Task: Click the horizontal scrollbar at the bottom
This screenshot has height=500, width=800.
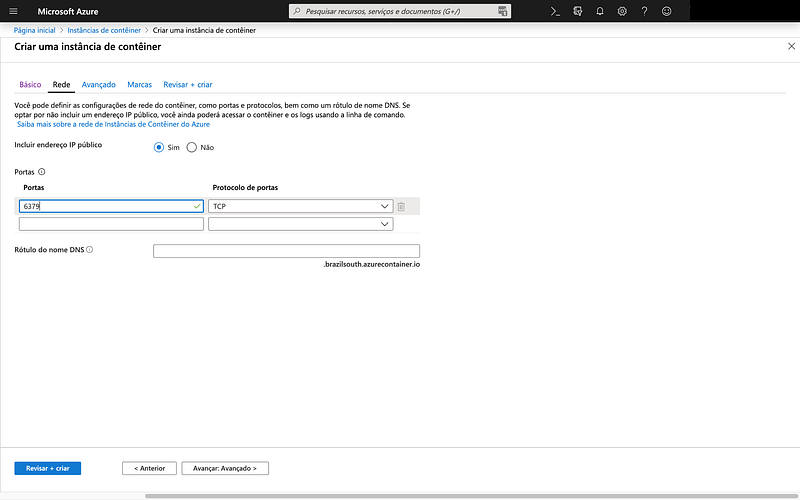Action: pyautogui.click(x=472, y=496)
